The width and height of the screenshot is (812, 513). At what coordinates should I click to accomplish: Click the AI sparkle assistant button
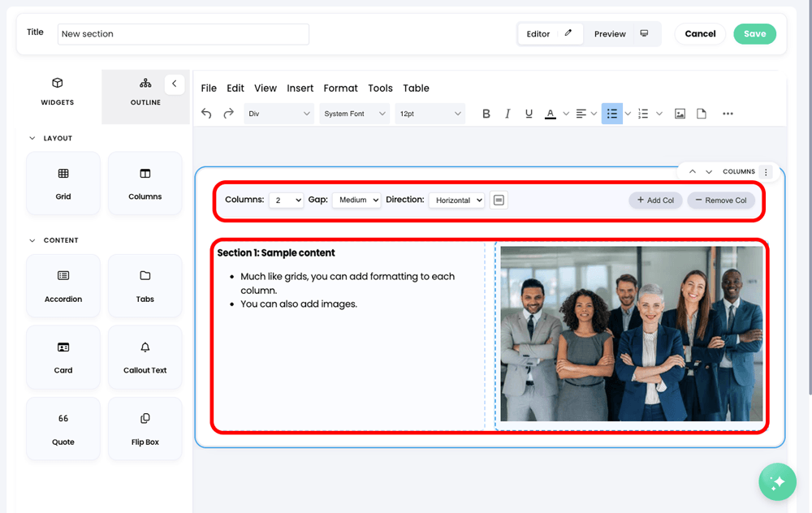pos(777,482)
